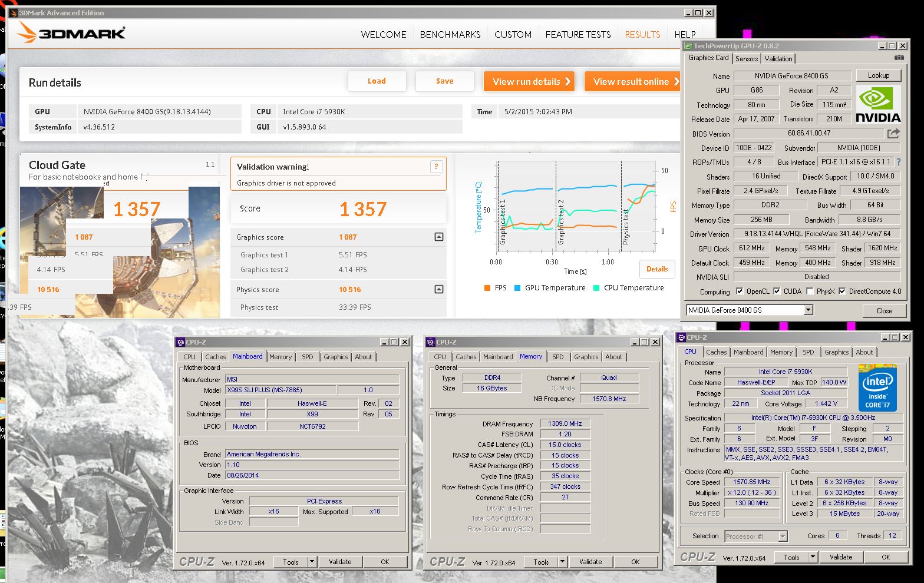924x583 pixels.
Task: Click the blue GPU Temperature legend swatch
Action: click(517, 288)
